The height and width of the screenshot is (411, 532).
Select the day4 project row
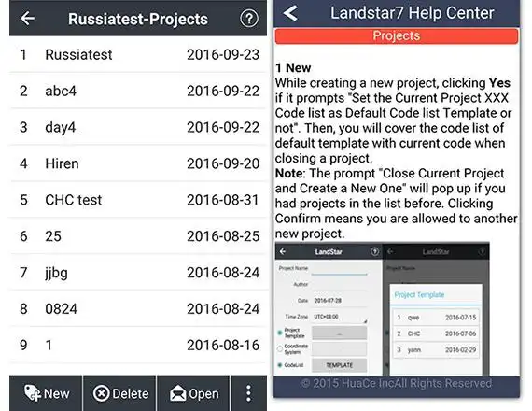[x=138, y=127]
